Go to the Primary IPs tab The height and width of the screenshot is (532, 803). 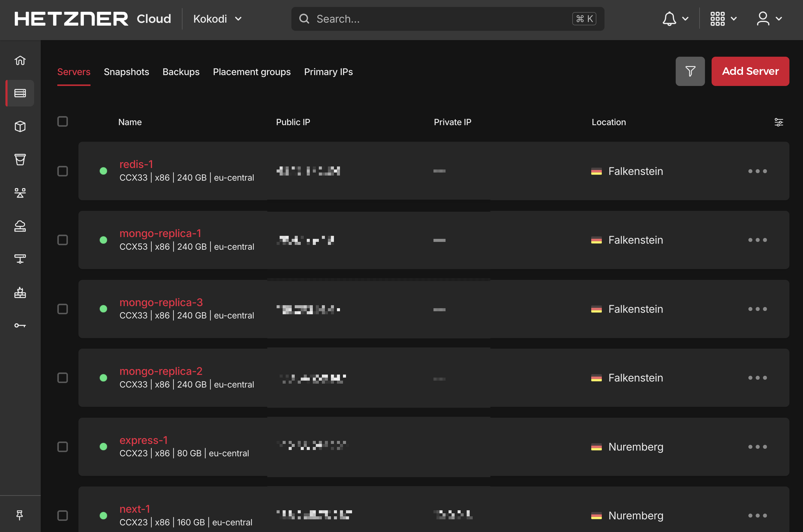click(x=328, y=72)
